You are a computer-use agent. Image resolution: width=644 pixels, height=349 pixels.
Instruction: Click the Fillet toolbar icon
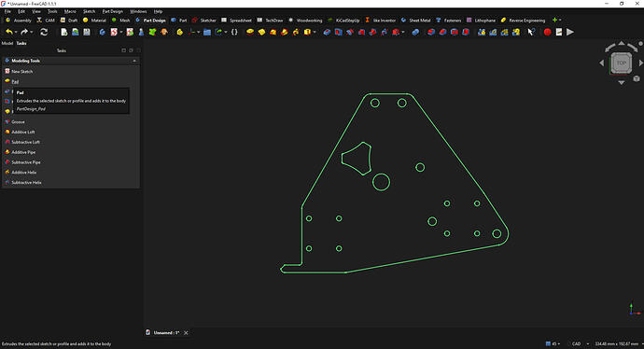(431, 32)
